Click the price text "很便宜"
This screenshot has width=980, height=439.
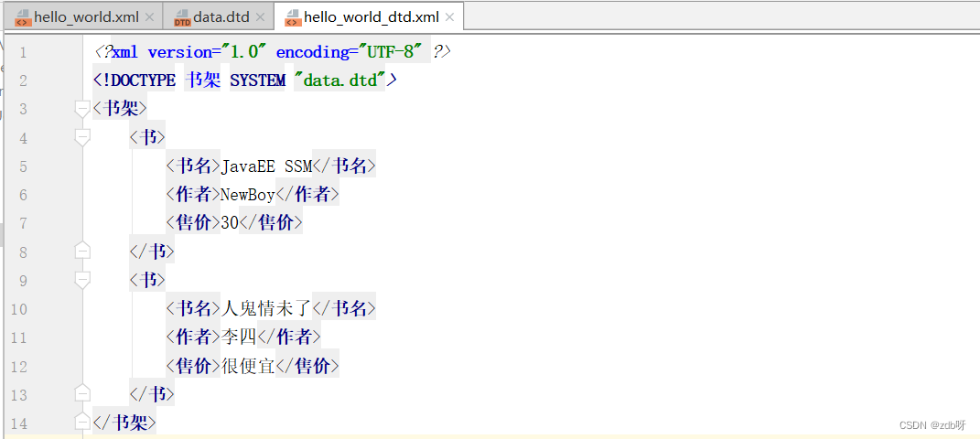tap(248, 366)
